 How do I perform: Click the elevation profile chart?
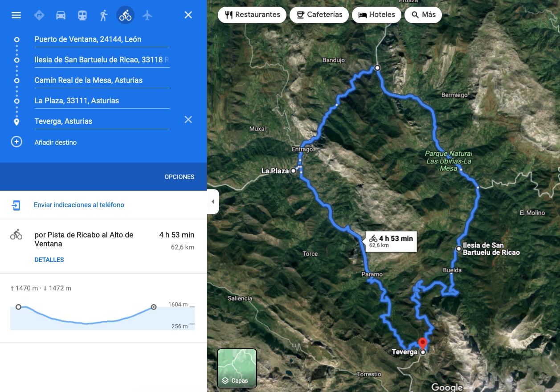102,317
